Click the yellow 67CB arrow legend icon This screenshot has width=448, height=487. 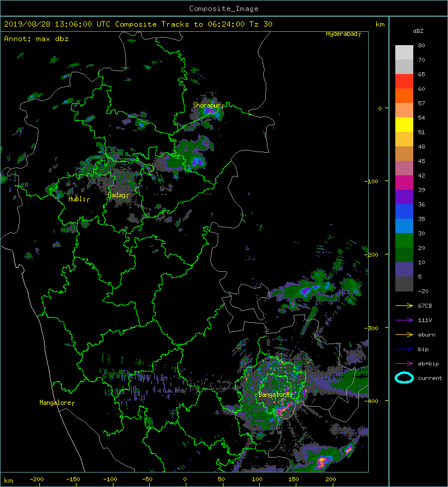pos(404,305)
